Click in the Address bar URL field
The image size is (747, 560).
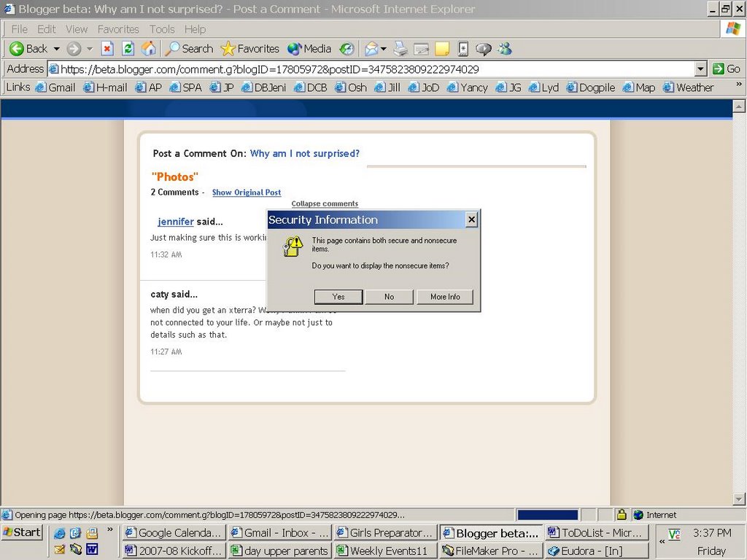tap(371, 69)
